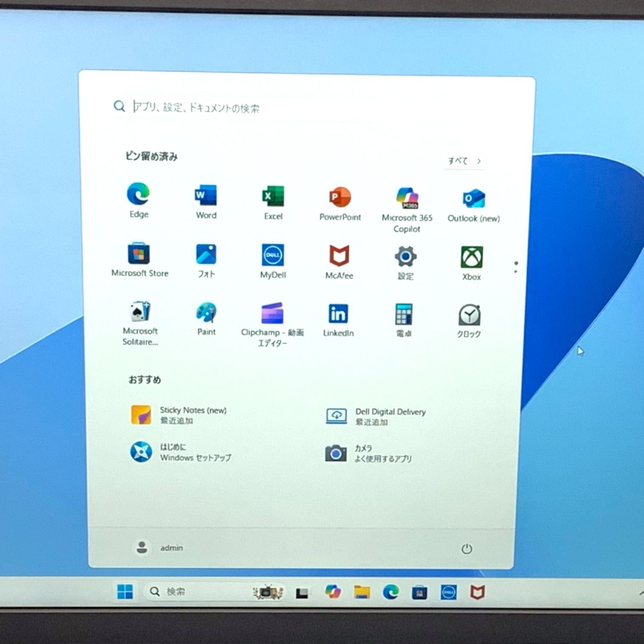Open Outlook (new) pinned app
Viewport: 644px width, 644px height.
click(474, 205)
